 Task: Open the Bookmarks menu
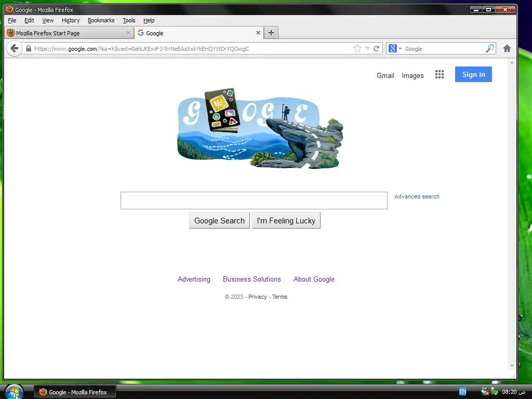[101, 20]
